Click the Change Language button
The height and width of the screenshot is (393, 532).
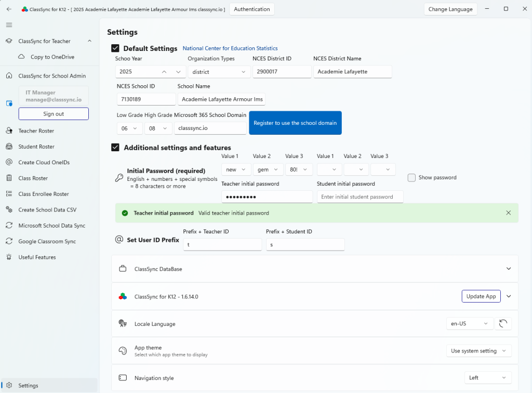(x=450, y=9)
